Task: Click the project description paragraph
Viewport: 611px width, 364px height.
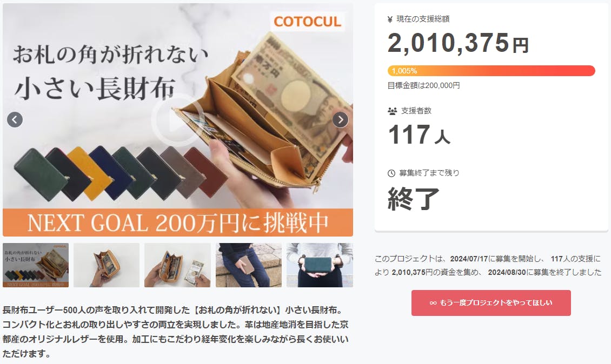Action: click(175, 332)
